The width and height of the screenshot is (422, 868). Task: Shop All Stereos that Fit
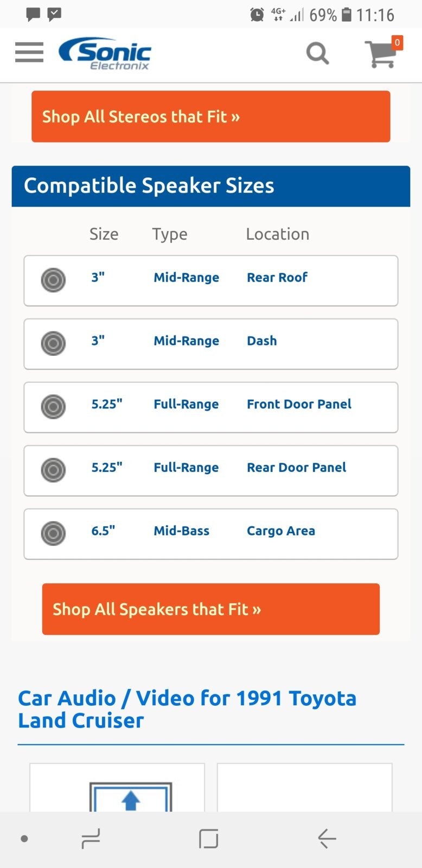coord(211,117)
